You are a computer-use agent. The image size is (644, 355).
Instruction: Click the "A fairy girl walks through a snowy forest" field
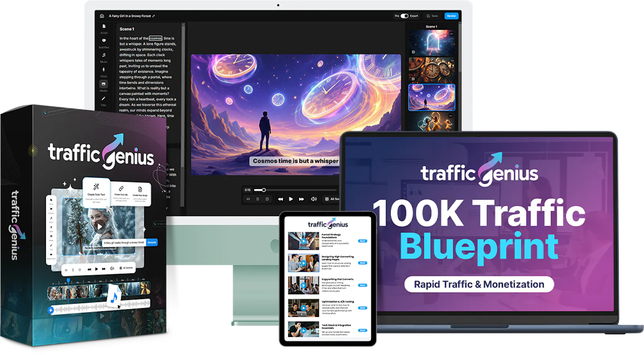coord(124,243)
